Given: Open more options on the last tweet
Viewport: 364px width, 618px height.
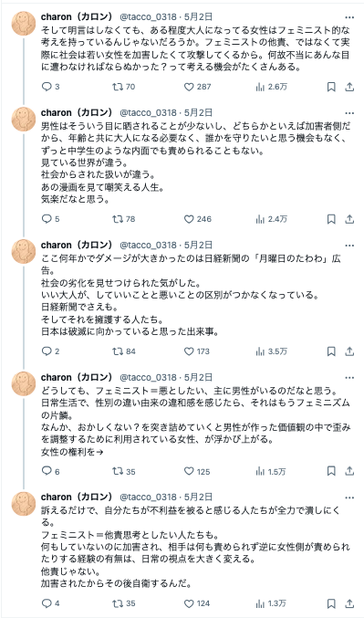Looking at the screenshot, I should click(349, 498).
